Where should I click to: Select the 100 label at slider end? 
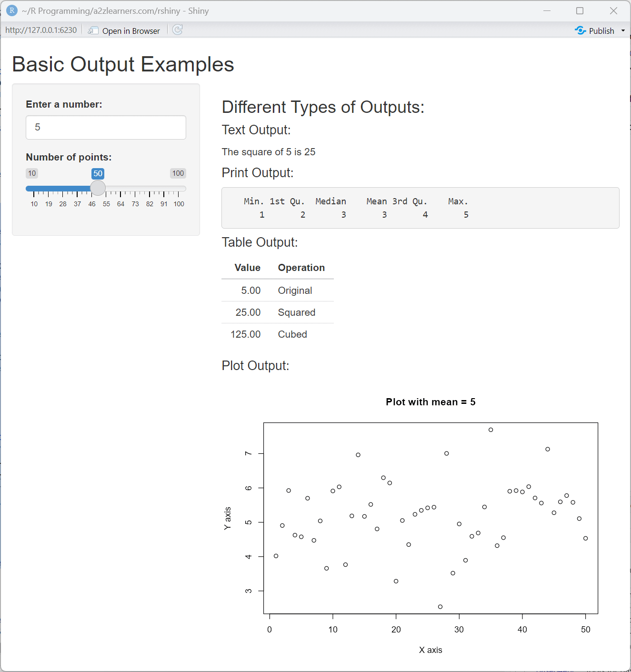coord(178,173)
